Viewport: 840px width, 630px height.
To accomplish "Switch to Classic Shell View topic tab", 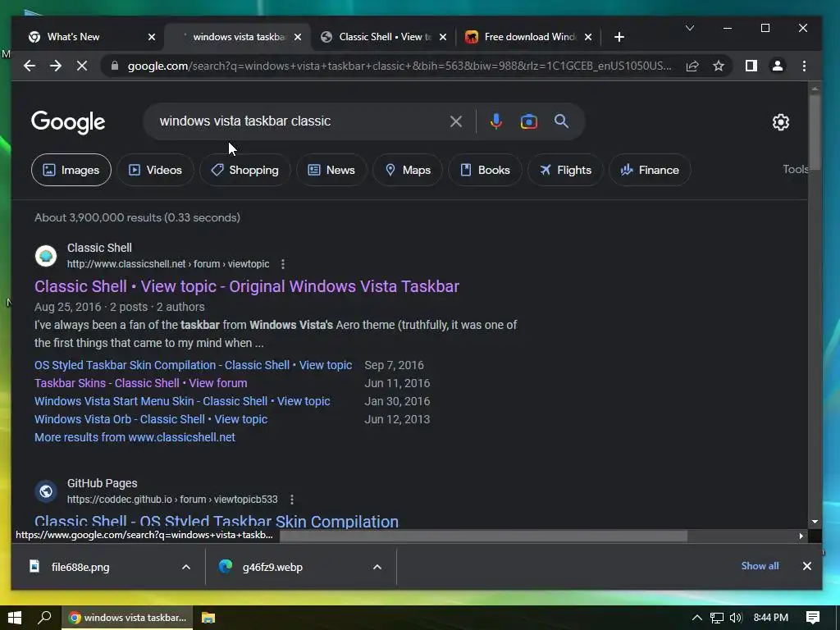I will (385, 37).
